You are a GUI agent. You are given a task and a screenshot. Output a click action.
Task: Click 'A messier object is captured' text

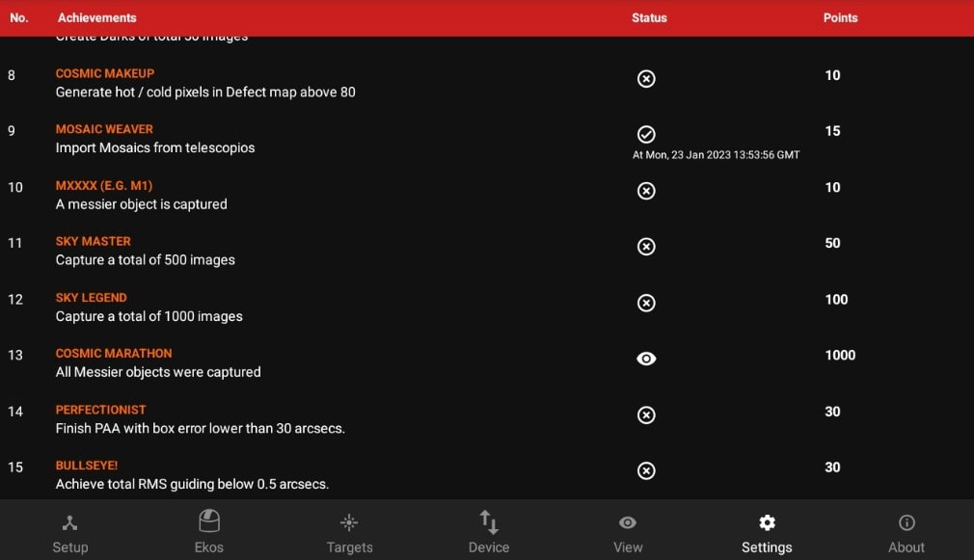(142, 204)
